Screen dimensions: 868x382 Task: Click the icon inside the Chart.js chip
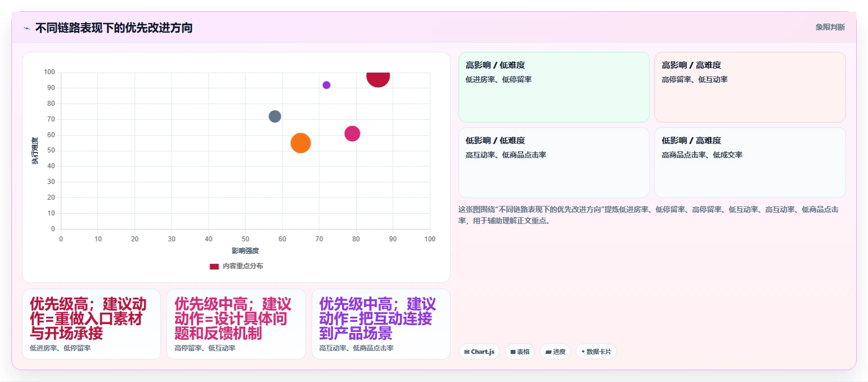[467, 352]
